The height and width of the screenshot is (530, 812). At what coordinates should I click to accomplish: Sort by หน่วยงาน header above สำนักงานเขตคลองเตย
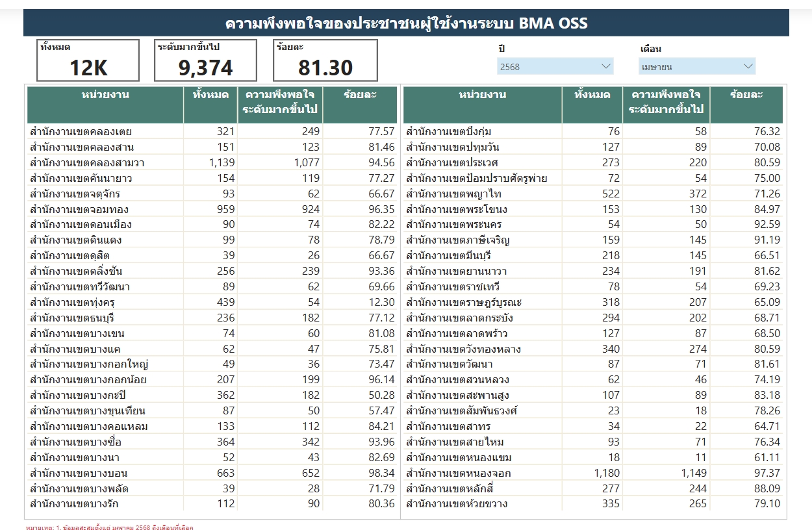[x=105, y=105]
